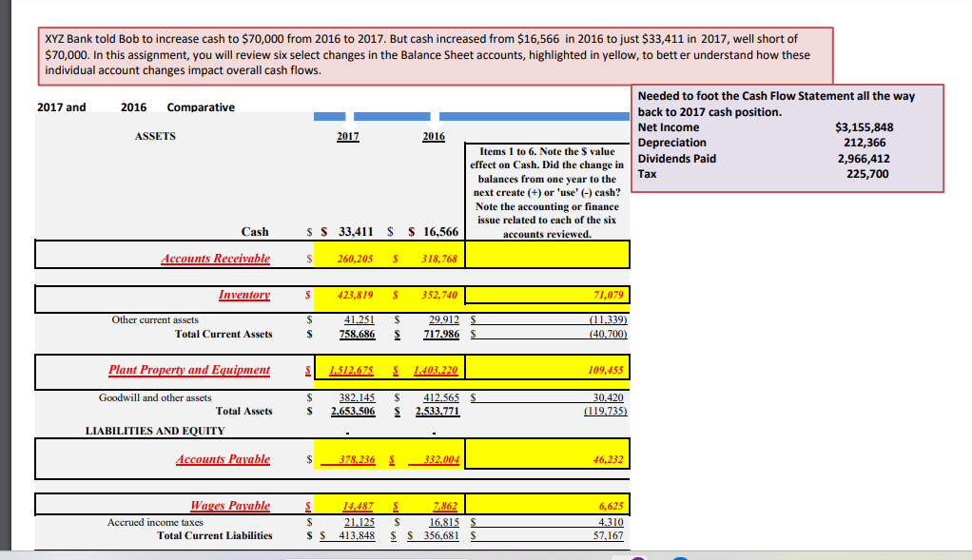This screenshot has width=972, height=560.
Task: Click the Accounts Receivable row label
Action: pyautogui.click(x=215, y=259)
